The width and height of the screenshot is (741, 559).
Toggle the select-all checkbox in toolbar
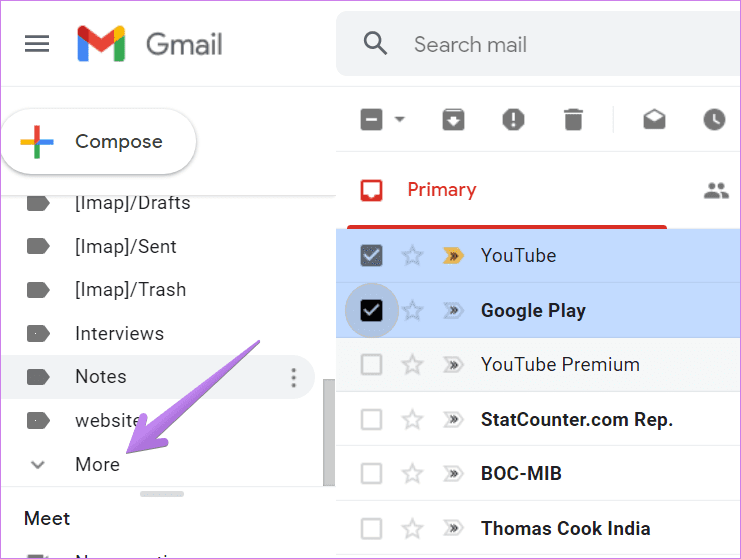pos(371,119)
